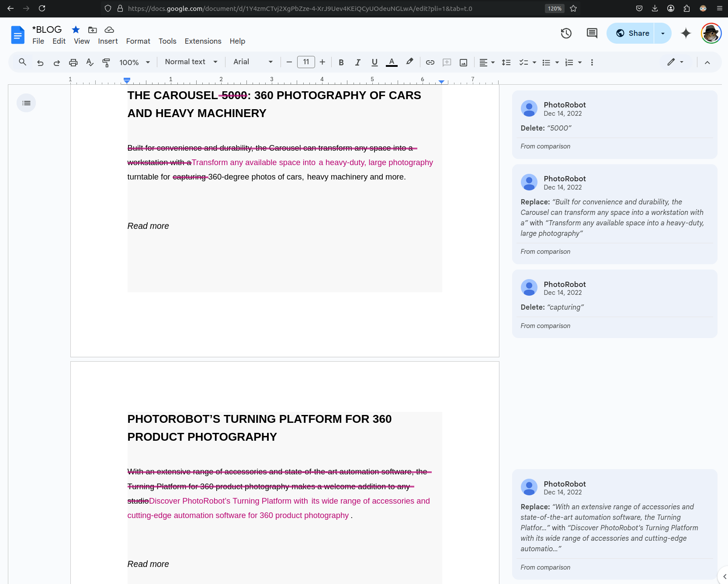Click the *BLOG document title
The height and width of the screenshot is (584, 728).
coord(47,29)
